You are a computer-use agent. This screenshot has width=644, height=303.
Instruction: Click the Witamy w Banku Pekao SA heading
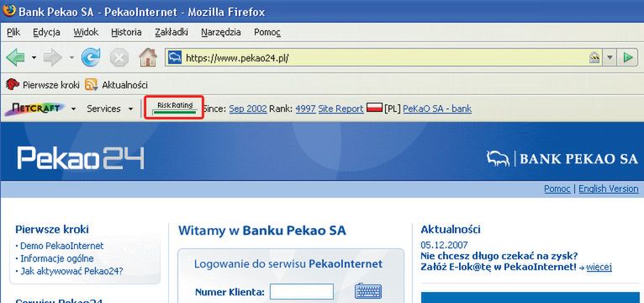coord(262,231)
